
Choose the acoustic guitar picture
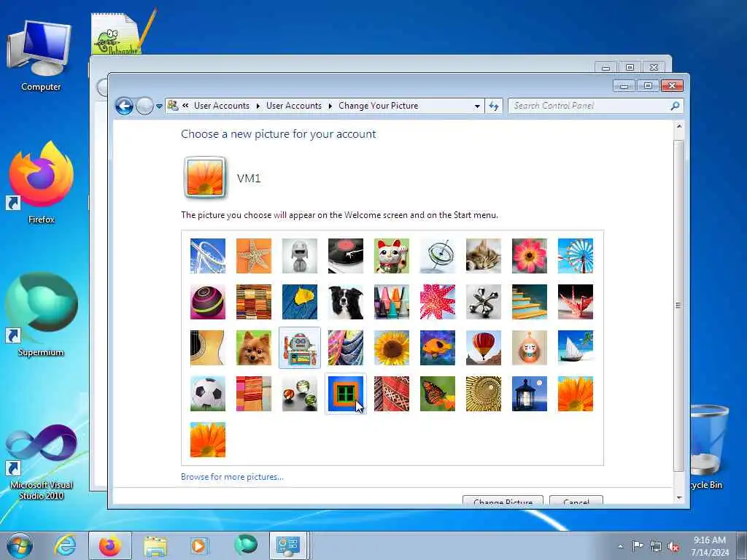tap(208, 348)
